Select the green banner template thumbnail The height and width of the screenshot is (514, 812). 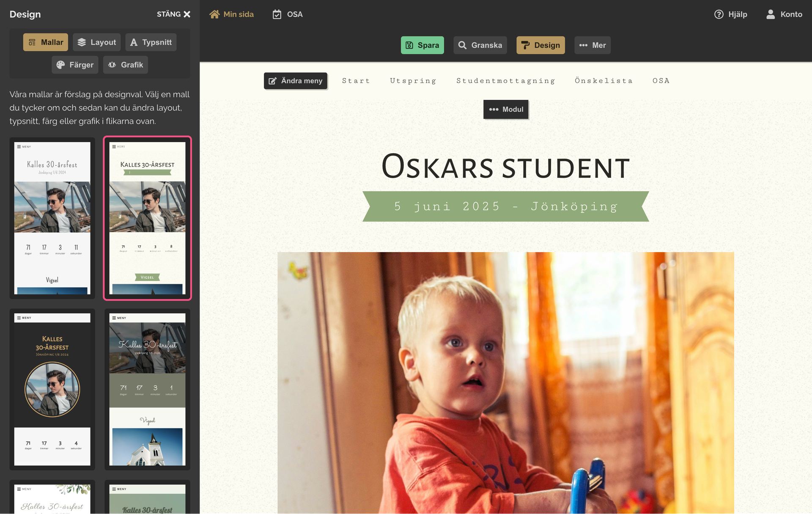pos(148,218)
